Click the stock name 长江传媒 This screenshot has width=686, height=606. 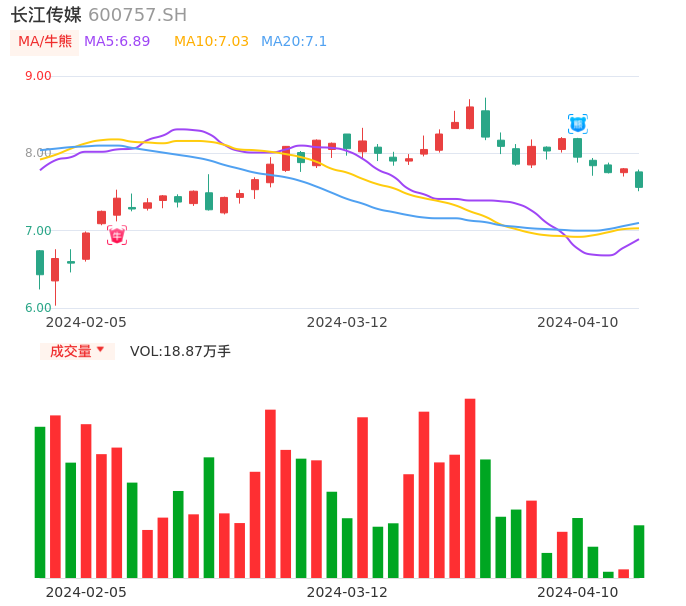click(x=46, y=15)
